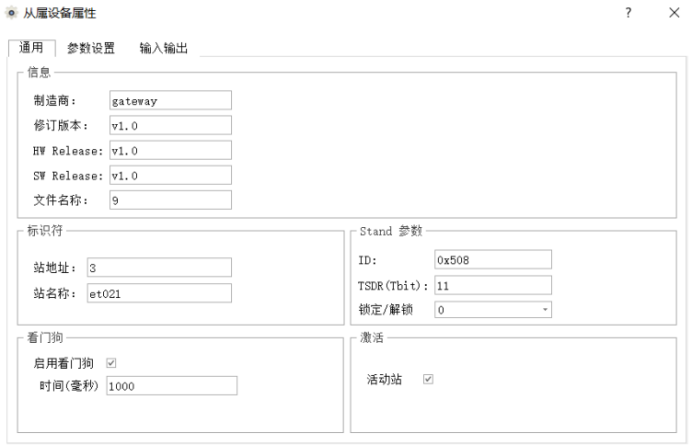
Task: Click the HW Release input field
Action: coord(170,150)
